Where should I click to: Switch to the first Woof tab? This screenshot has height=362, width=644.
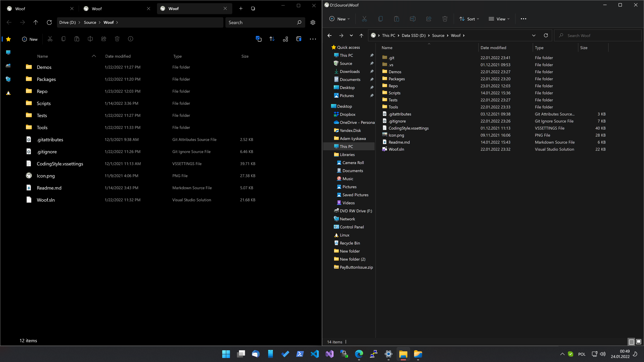click(38, 9)
